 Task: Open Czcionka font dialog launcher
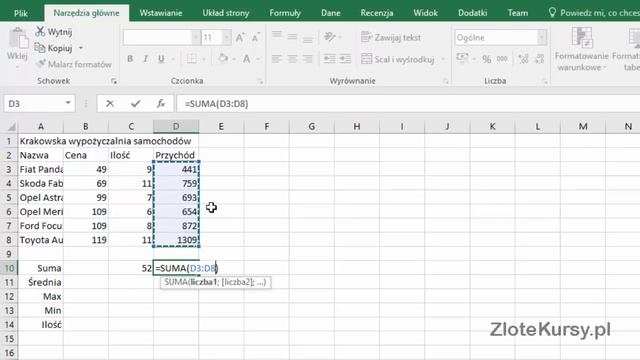tap(260, 81)
